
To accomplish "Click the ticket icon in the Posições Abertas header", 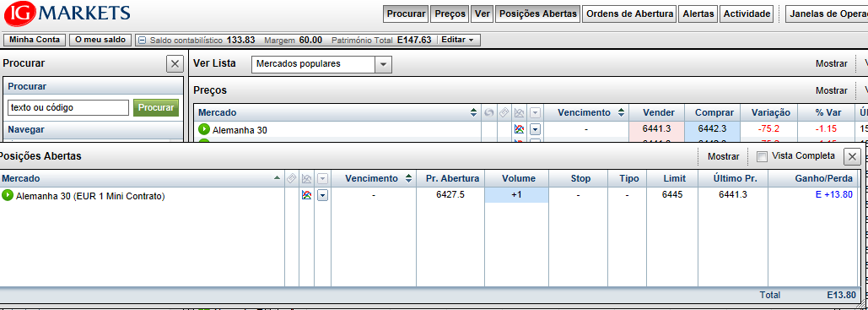I will pos(292,178).
